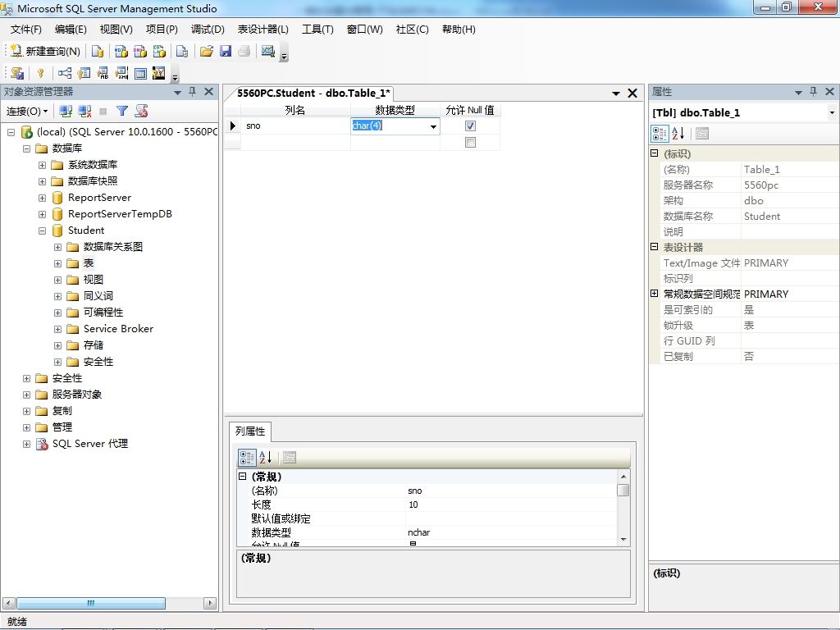Click the Database Engine Query icon
This screenshot has width=840, height=630.
click(98, 51)
